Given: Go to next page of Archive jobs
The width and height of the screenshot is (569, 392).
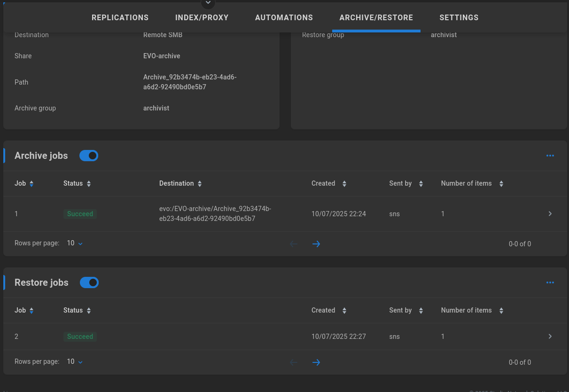Looking at the screenshot, I should click(x=316, y=244).
